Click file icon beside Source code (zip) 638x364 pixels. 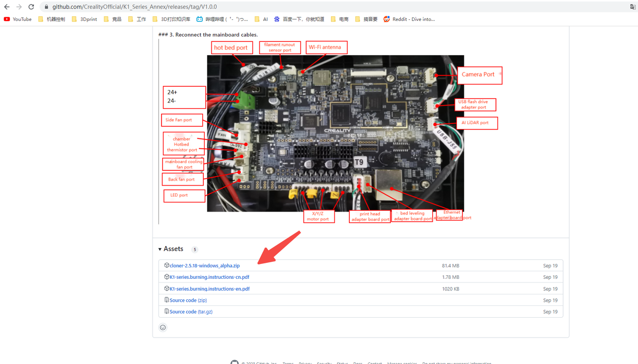(166, 300)
